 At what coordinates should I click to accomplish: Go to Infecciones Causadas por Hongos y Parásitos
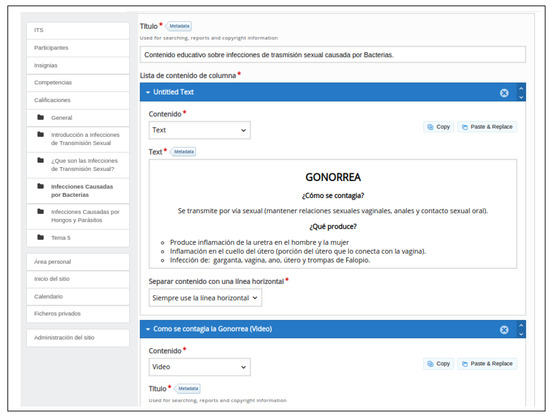78,216
